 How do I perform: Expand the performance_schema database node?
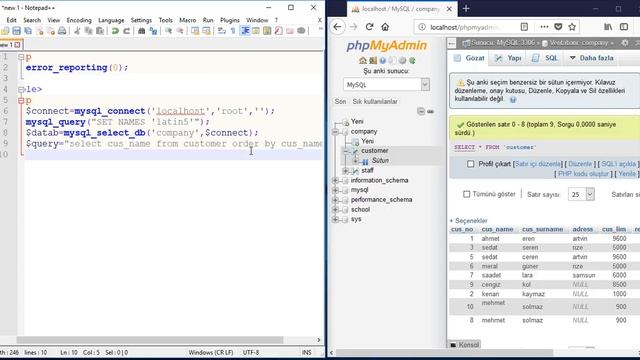point(335,200)
